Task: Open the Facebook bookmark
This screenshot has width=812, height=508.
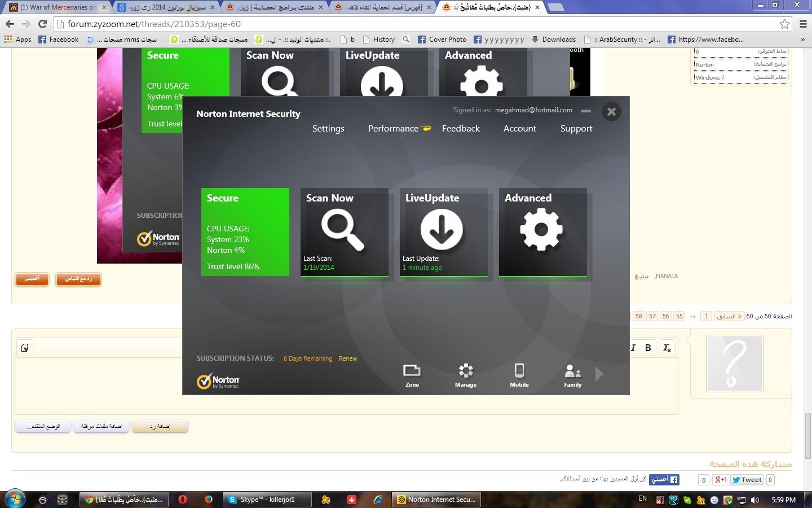Action: (59, 40)
